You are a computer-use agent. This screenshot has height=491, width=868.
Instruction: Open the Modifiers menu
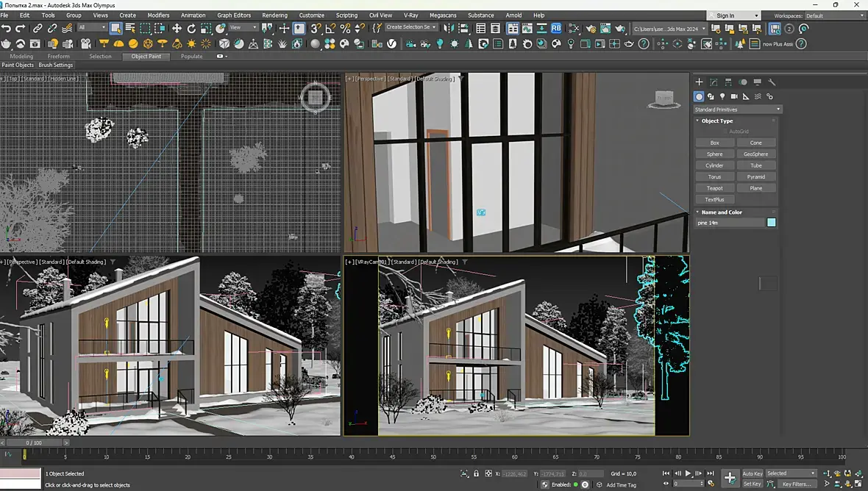pyautogui.click(x=158, y=15)
